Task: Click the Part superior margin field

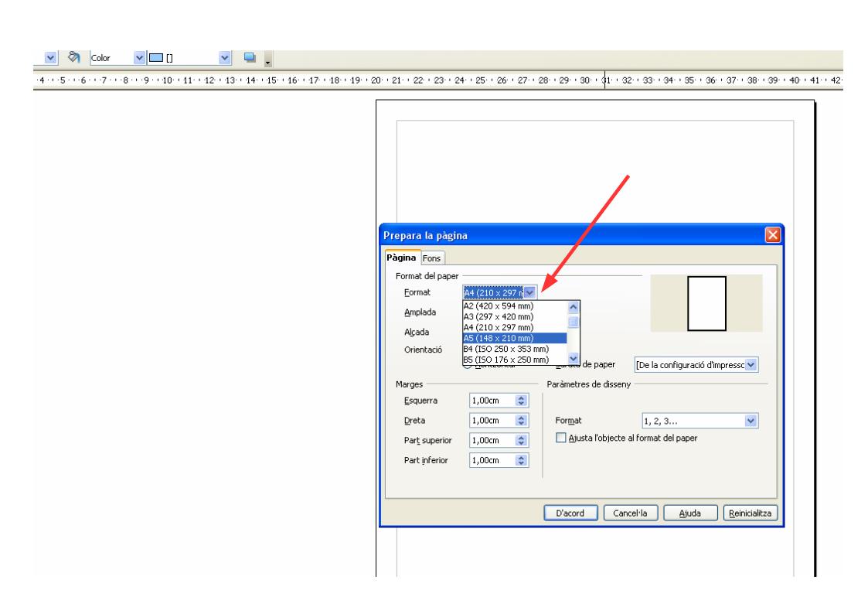Action: pos(492,440)
